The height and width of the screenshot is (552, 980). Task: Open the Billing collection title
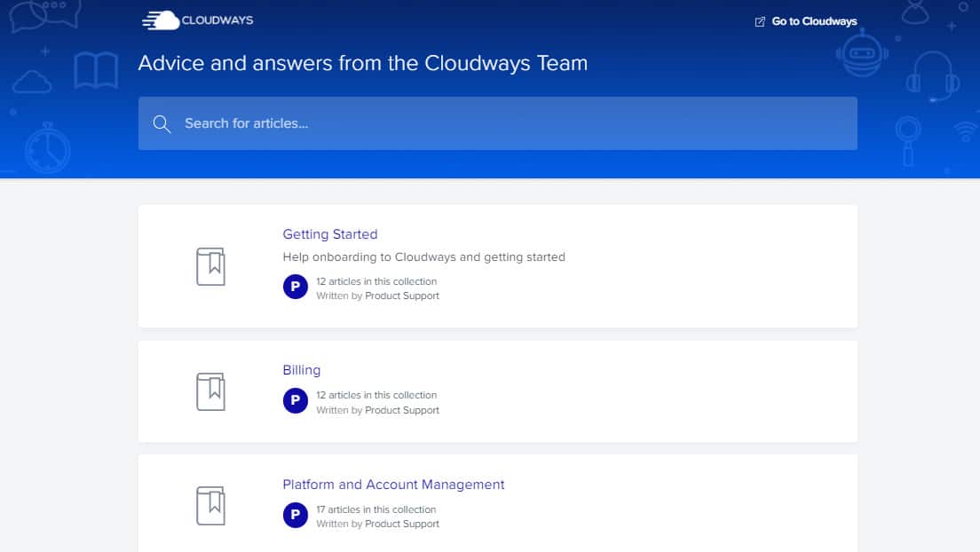click(302, 370)
